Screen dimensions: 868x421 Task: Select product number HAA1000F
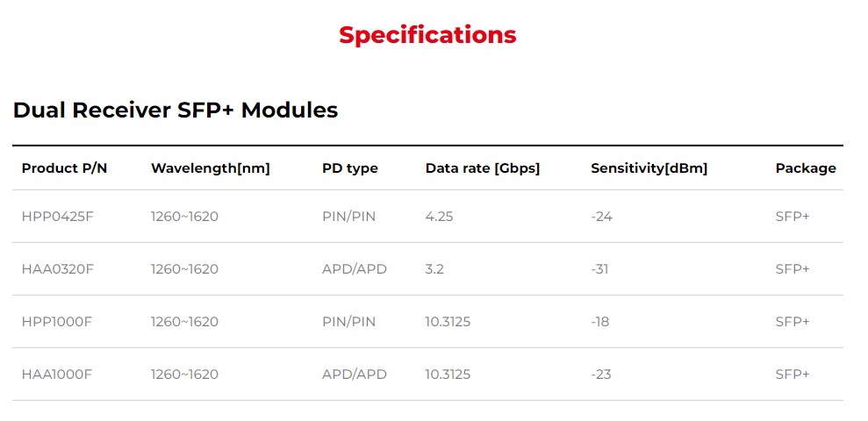tap(56, 375)
